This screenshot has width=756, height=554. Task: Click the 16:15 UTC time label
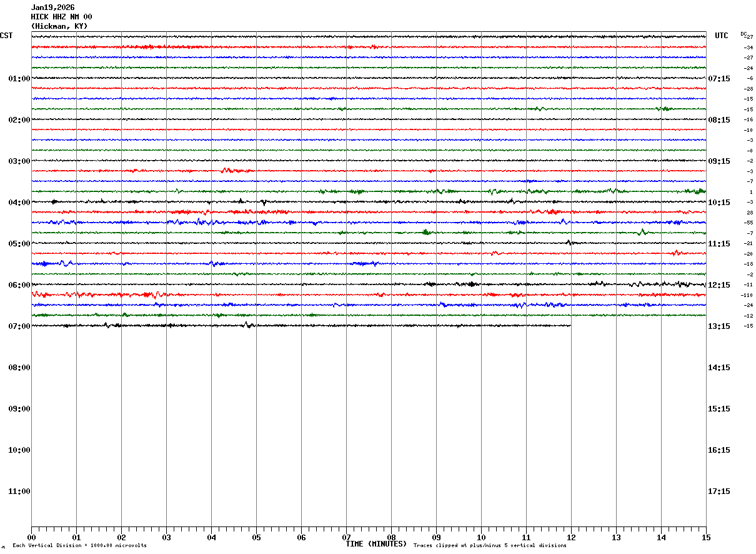(x=719, y=450)
